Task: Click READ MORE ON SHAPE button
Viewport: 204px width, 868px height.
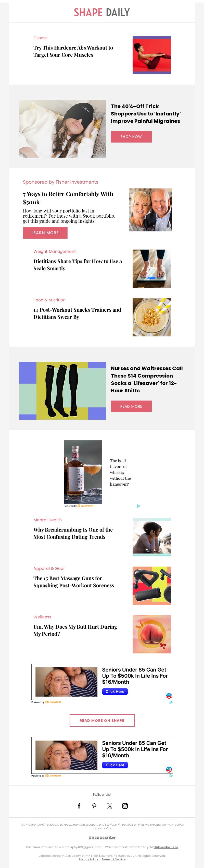Action: [102, 720]
